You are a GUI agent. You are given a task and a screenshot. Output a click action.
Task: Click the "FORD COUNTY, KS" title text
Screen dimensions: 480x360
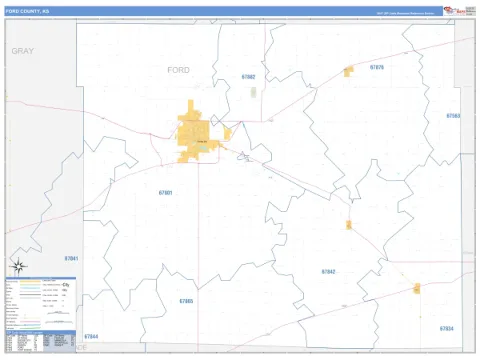[27, 11]
